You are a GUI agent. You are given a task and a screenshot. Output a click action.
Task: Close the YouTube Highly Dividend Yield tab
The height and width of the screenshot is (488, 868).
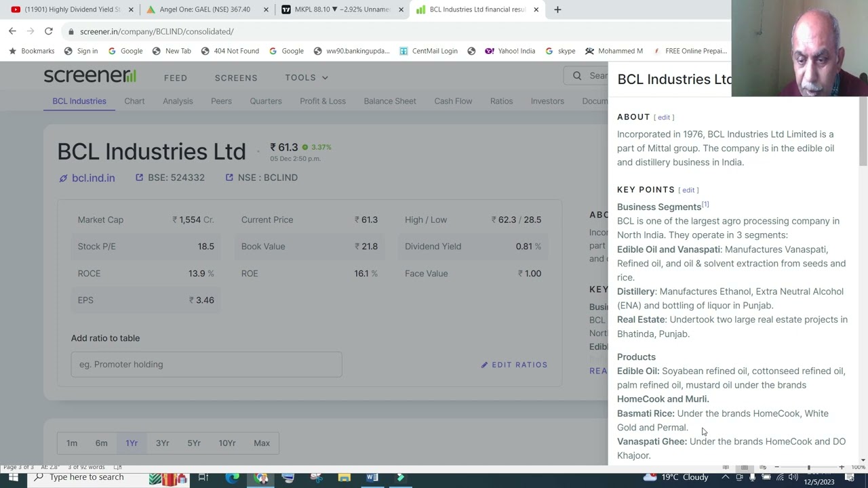click(x=131, y=9)
